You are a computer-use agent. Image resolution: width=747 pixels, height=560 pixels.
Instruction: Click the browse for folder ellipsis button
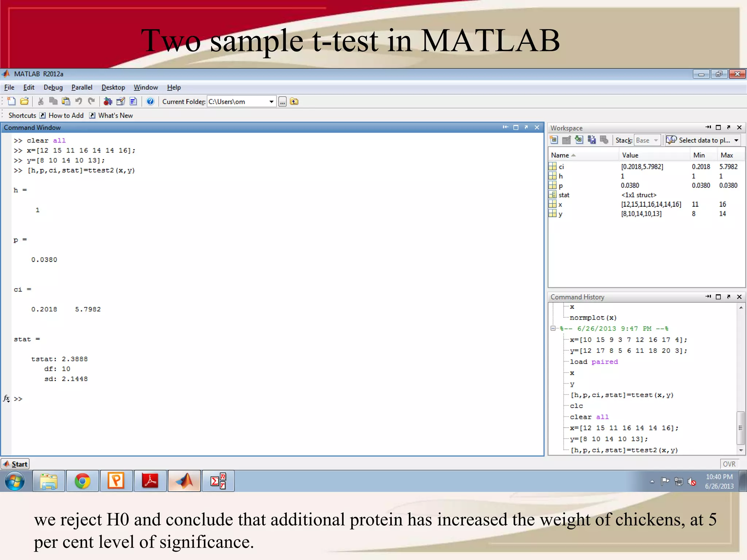282,102
